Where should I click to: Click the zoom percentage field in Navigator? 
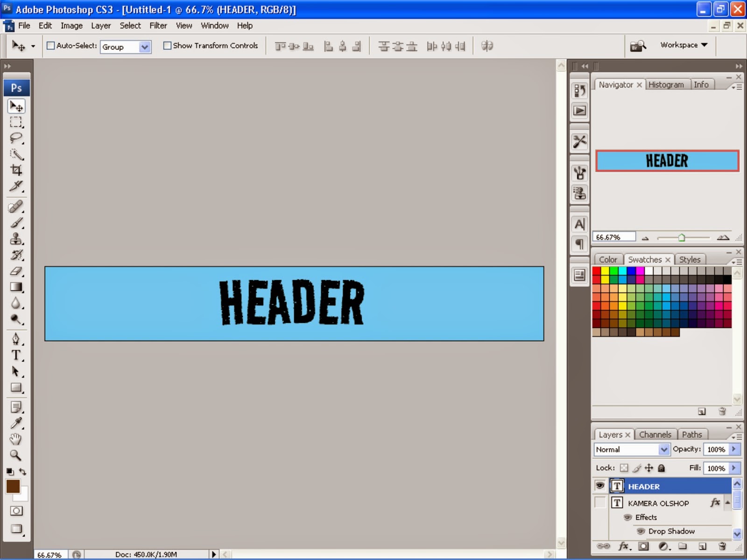(613, 237)
